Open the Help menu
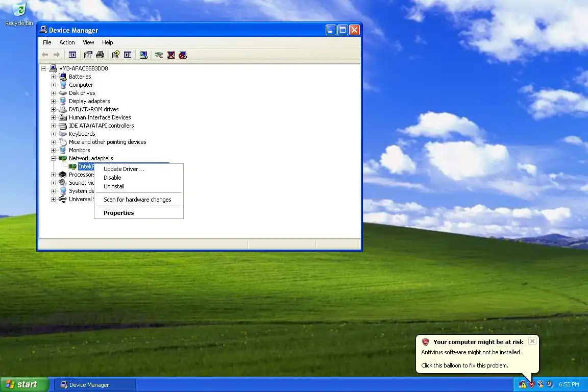This screenshot has height=392, width=588. click(x=107, y=42)
